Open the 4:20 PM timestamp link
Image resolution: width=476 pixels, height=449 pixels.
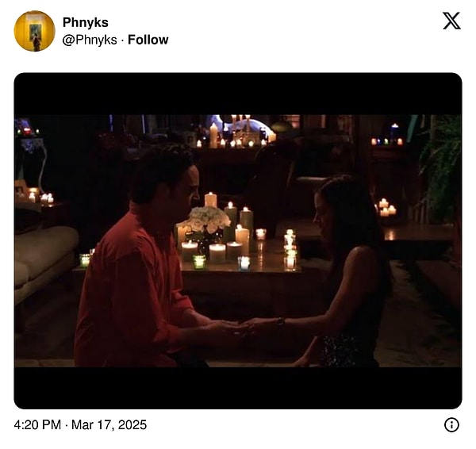[37, 424]
